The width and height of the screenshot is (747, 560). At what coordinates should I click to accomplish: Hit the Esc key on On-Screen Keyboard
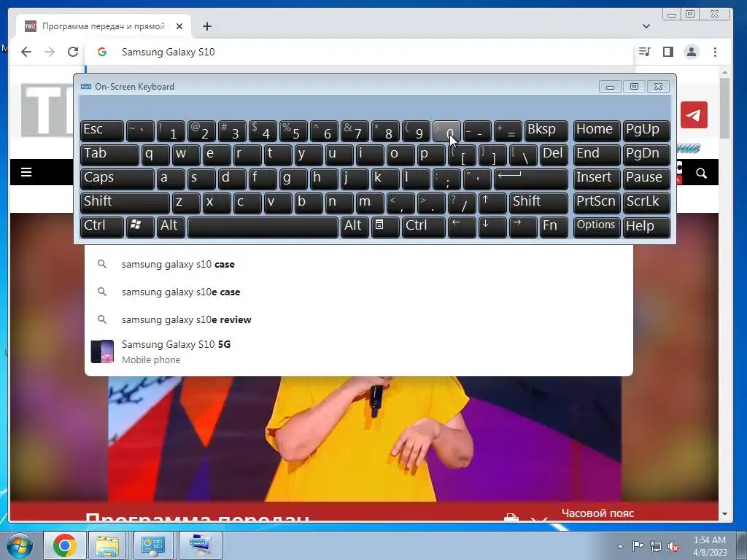[102, 131]
